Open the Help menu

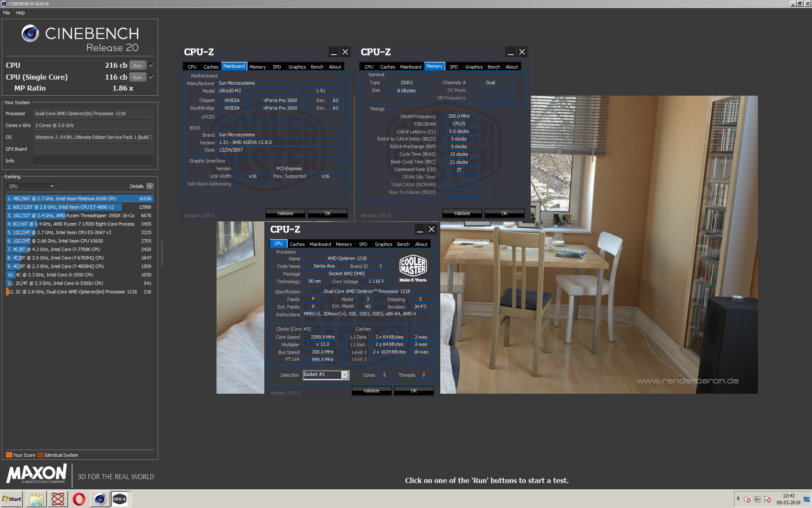pyautogui.click(x=20, y=13)
